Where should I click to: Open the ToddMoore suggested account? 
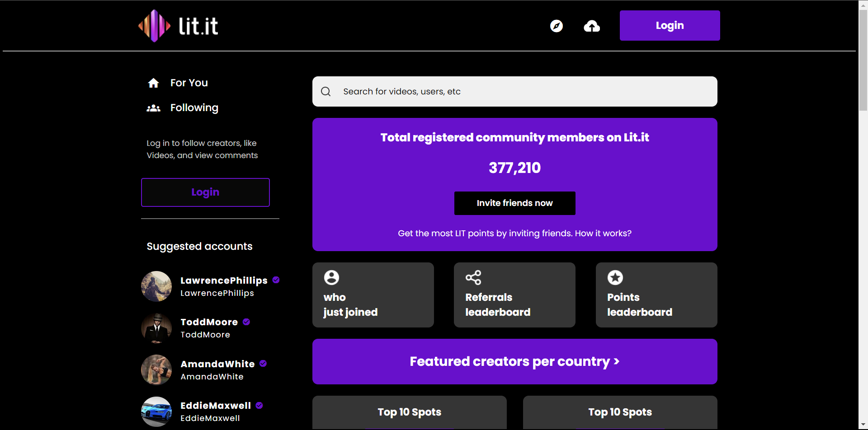point(209,322)
